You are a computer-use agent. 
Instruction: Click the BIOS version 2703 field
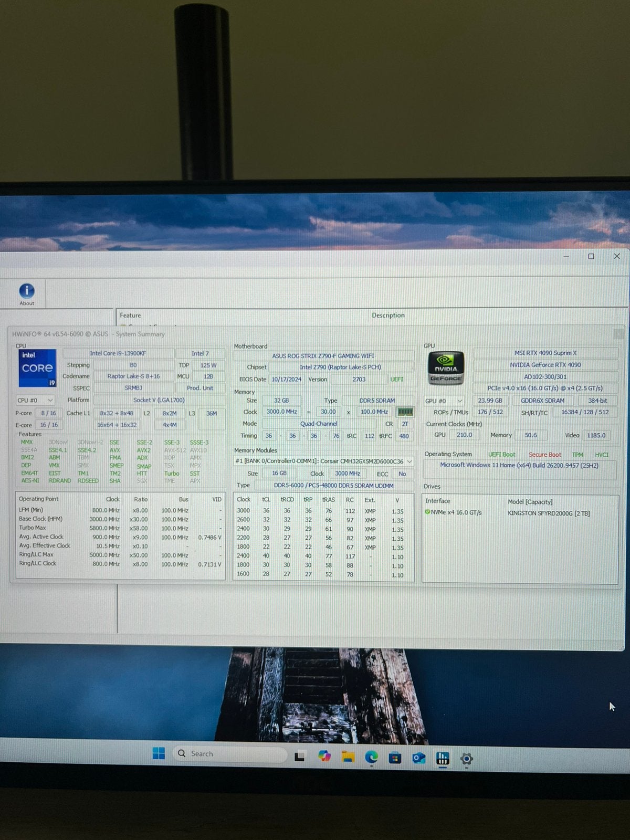pos(359,379)
